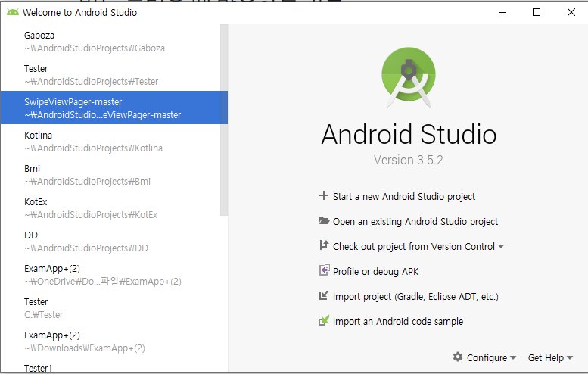The height and width of the screenshot is (374, 588).
Task: Click the Version 3.5.2 text
Action: click(409, 161)
